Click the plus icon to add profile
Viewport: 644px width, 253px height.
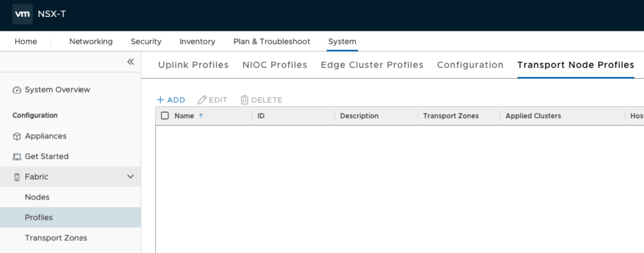(160, 100)
